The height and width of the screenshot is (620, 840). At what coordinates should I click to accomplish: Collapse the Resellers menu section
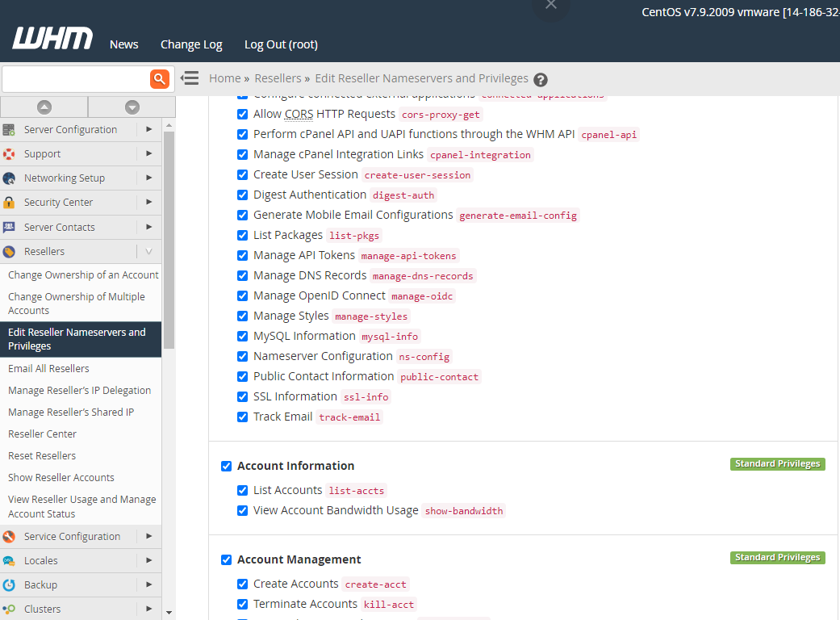148,252
